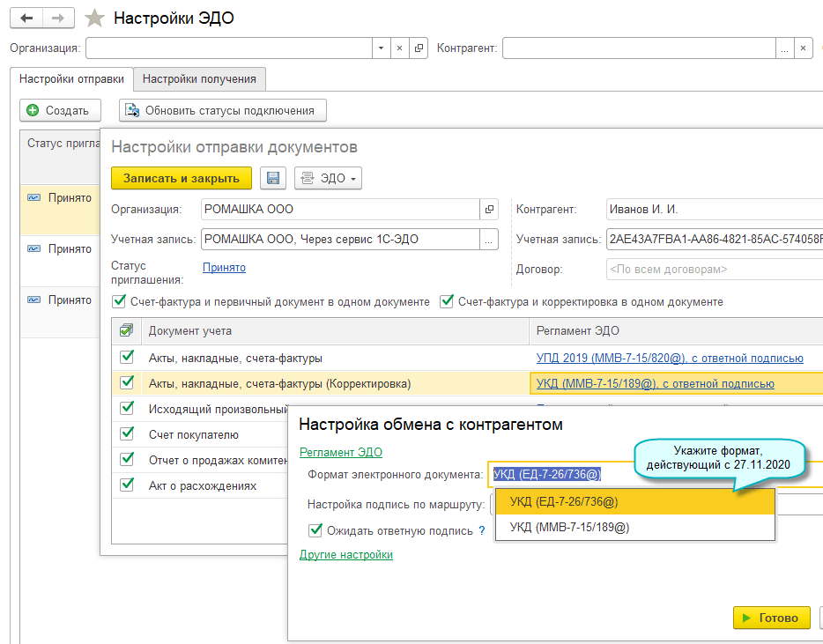The image size is (823, 644).
Task: Click ellipsis button for Учетная запись
Action: (x=489, y=239)
